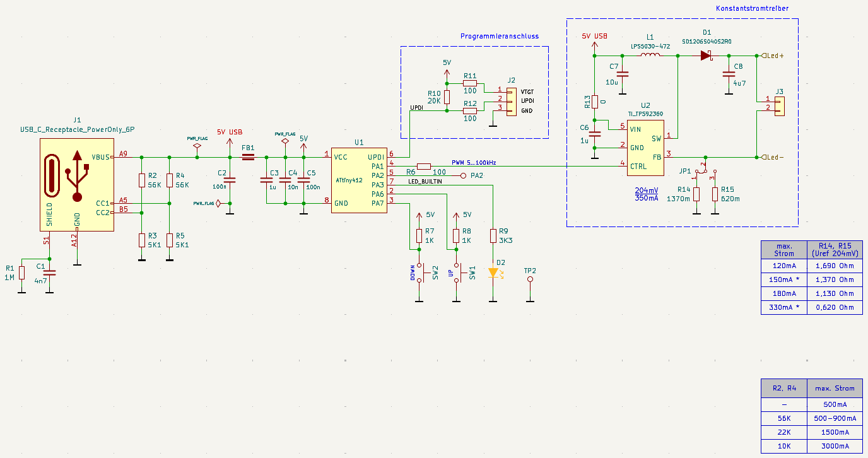Select the ferrite bead FB1 symbol
Viewport: 868px width, 458px height.
[x=248, y=158]
